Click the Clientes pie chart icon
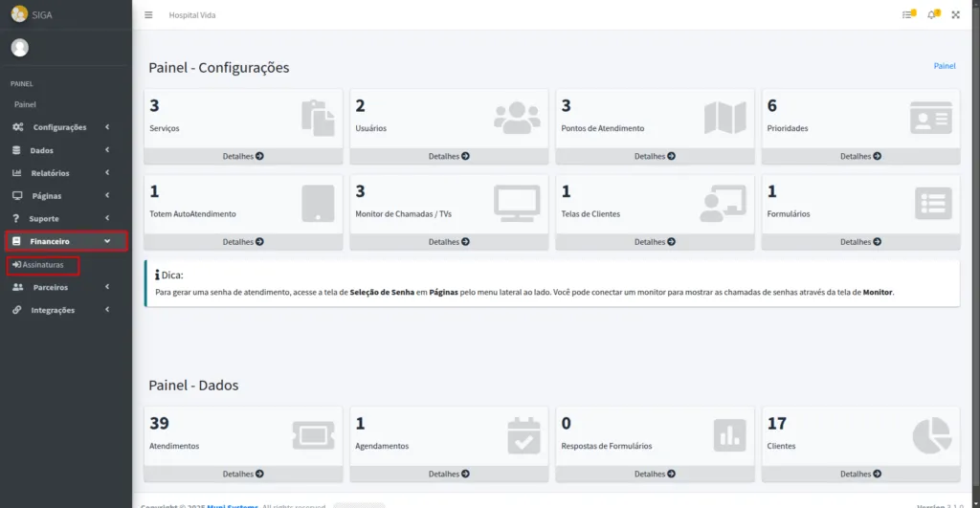Viewport: 980px width, 508px height. pyautogui.click(x=930, y=435)
